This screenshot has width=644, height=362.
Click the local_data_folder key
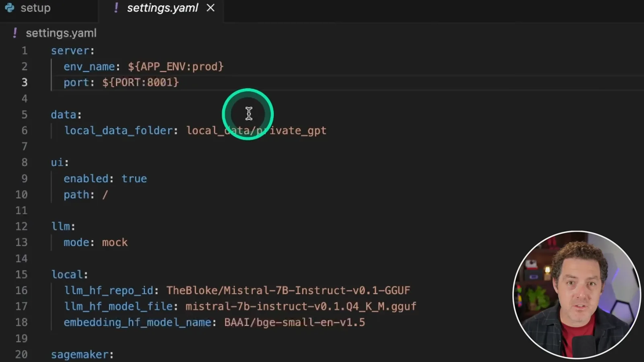click(x=118, y=131)
